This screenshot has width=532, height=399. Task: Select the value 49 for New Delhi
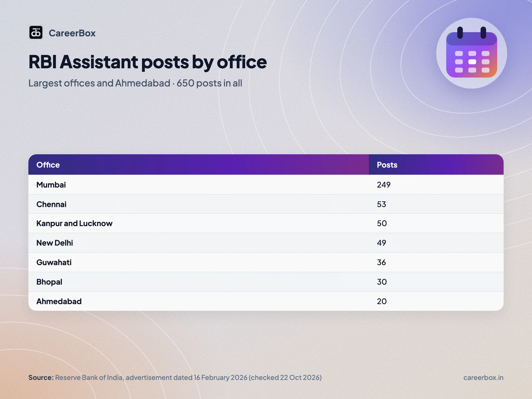coord(382,243)
